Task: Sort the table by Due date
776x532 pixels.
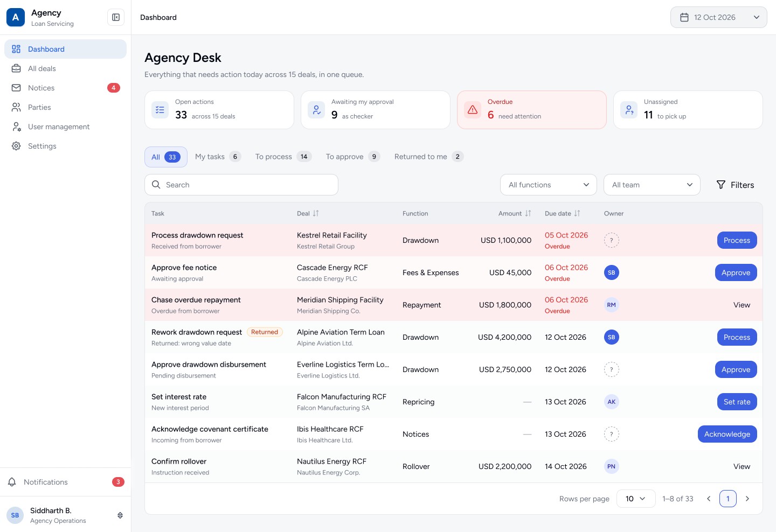Action: [x=577, y=213]
